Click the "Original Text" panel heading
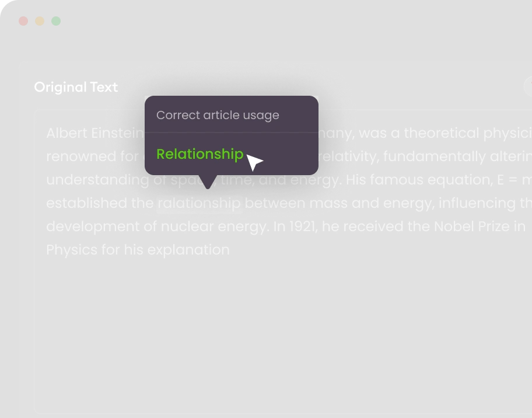 coord(76,88)
